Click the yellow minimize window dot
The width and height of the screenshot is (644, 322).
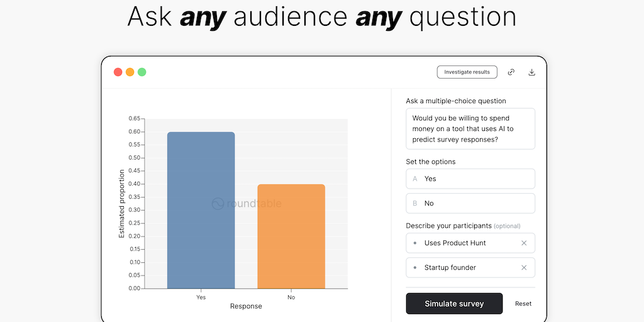[x=130, y=72]
